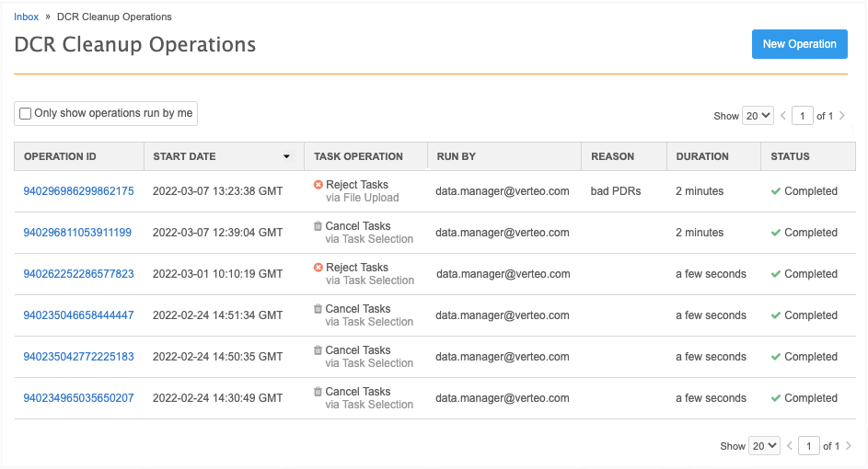The height and width of the screenshot is (469, 868).
Task: Sort by the Status column header
Action: 790,156
